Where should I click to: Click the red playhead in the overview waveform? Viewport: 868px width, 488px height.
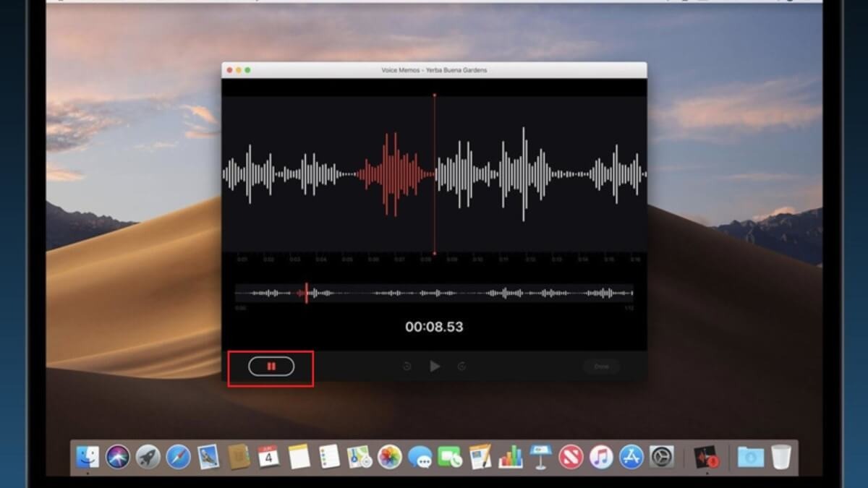coord(306,293)
